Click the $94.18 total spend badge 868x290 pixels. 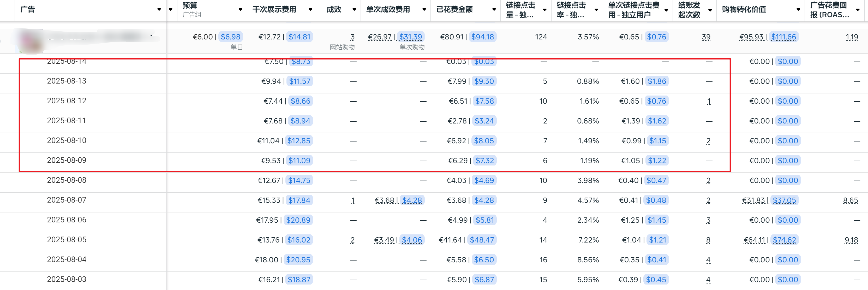(482, 37)
